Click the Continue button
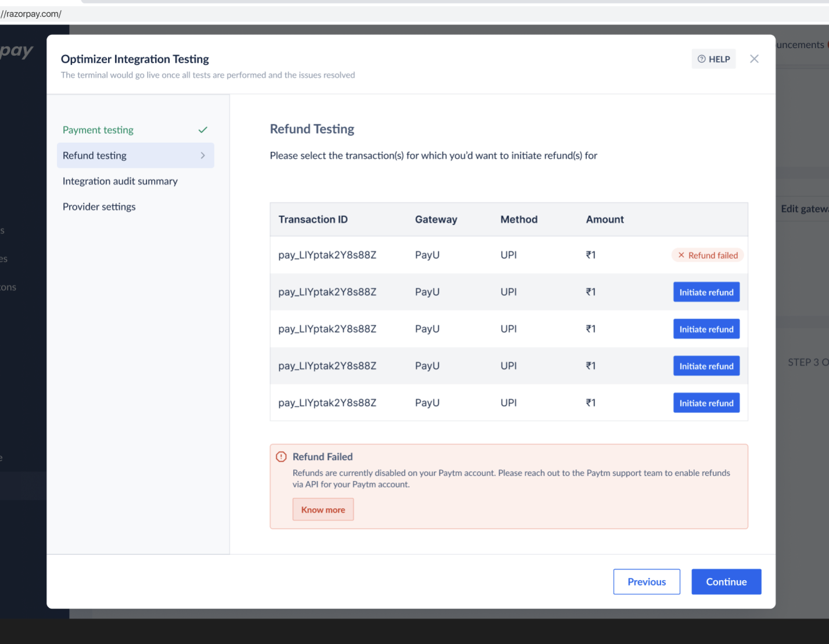Image resolution: width=829 pixels, height=644 pixels. click(726, 581)
